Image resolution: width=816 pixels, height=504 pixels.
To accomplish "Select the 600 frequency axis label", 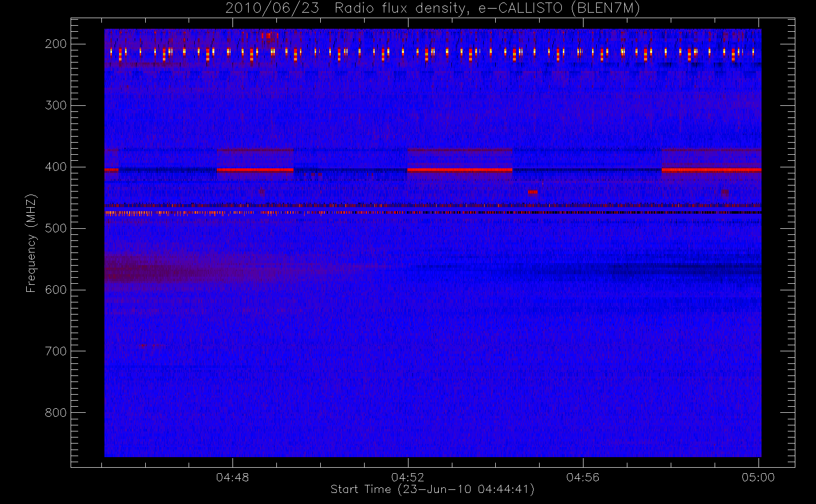I will [56, 290].
